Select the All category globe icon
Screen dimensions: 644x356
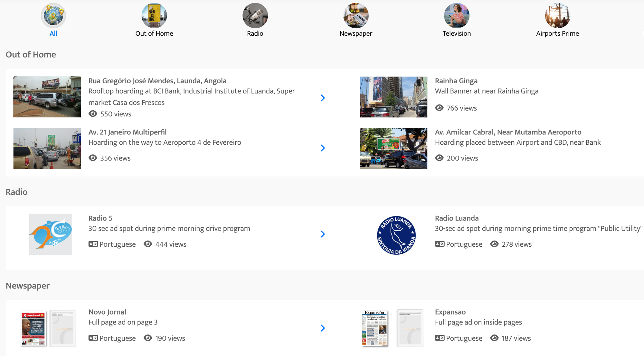pyautogui.click(x=53, y=15)
